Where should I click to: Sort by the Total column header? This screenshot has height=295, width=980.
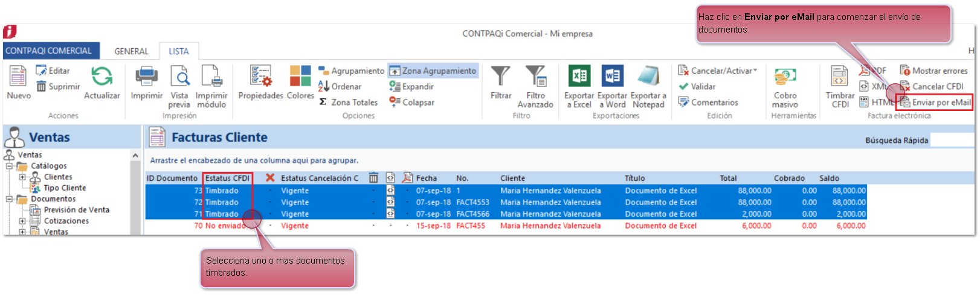728,178
